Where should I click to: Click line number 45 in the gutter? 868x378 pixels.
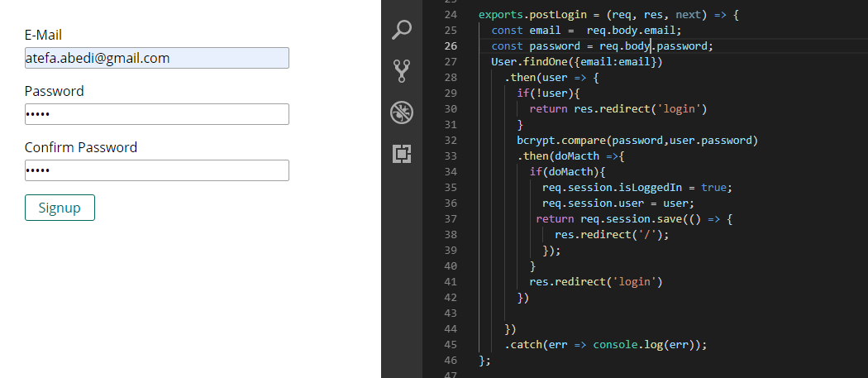pyautogui.click(x=451, y=345)
